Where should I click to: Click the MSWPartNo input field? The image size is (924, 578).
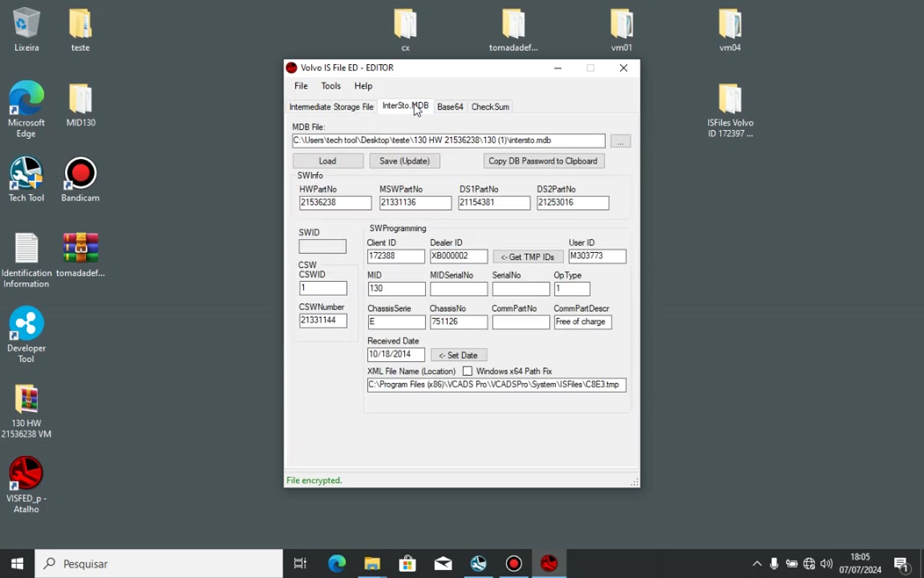[x=415, y=203]
